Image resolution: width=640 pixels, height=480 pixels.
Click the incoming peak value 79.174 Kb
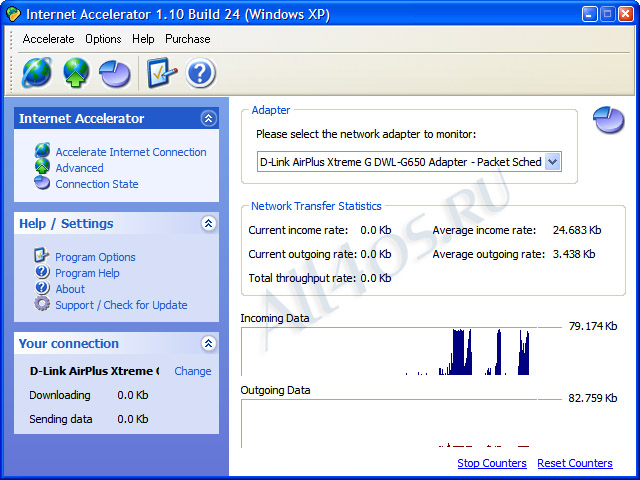click(x=593, y=326)
